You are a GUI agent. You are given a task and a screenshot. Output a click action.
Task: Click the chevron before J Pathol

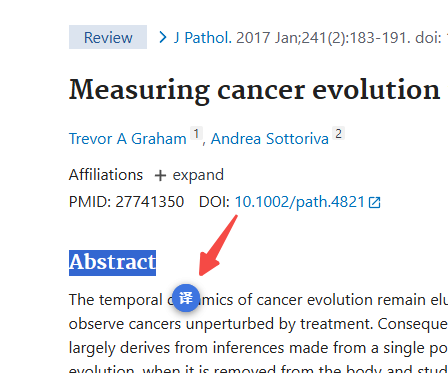pyautogui.click(x=163, y=37)
